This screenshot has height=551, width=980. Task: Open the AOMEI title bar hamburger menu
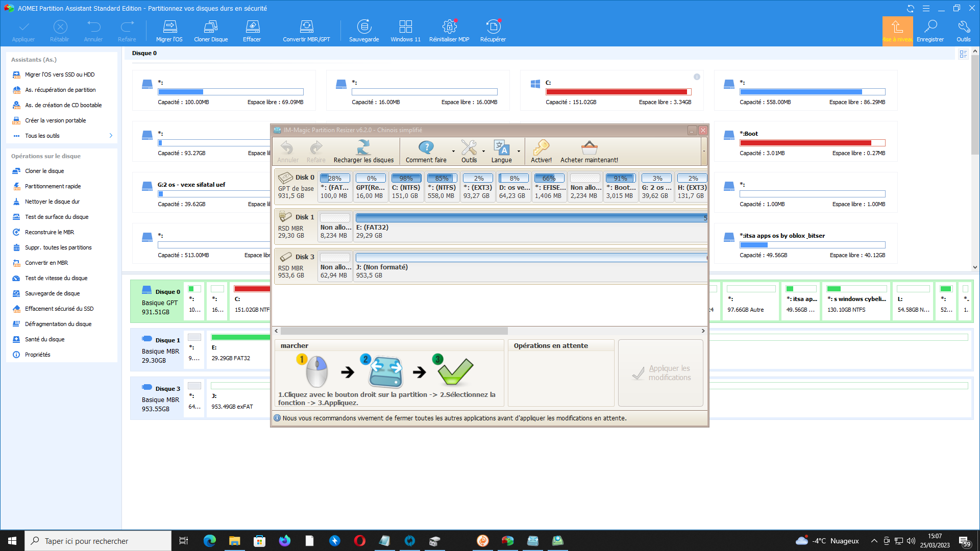(926, 8)
